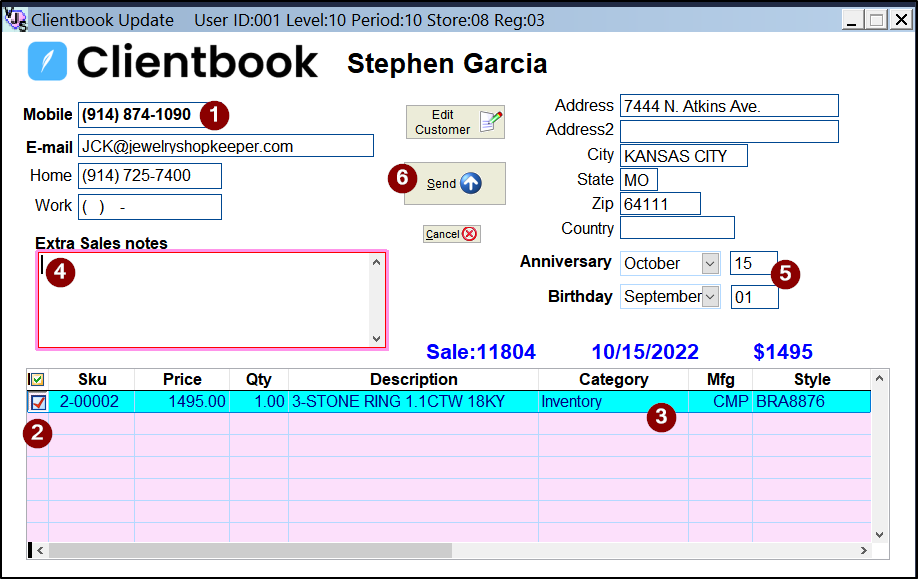This screenshot has height=579, width=918.
Task: Click the grid's vertical scroll-up arrow
Action: coord(879,379)
